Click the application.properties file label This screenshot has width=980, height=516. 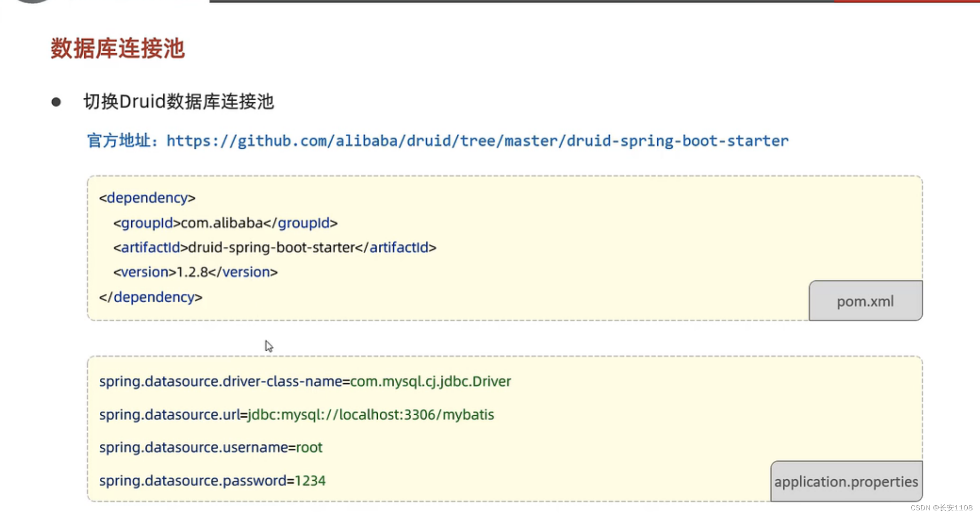[x=846, y=481]
